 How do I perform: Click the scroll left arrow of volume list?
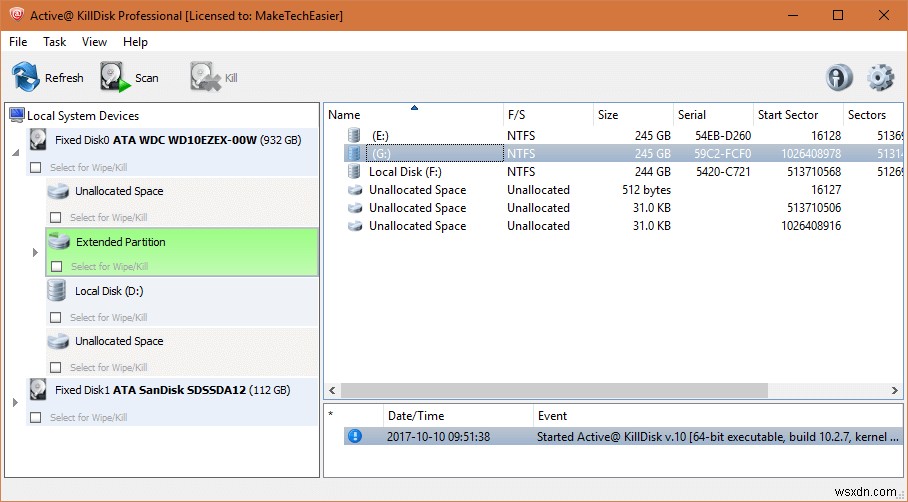tap(332, 390)
